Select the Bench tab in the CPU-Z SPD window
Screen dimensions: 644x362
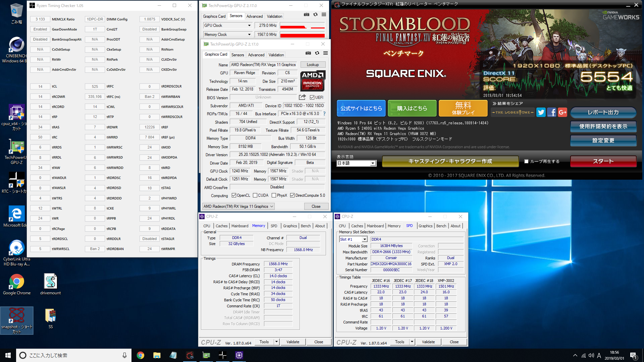point(441,226)
